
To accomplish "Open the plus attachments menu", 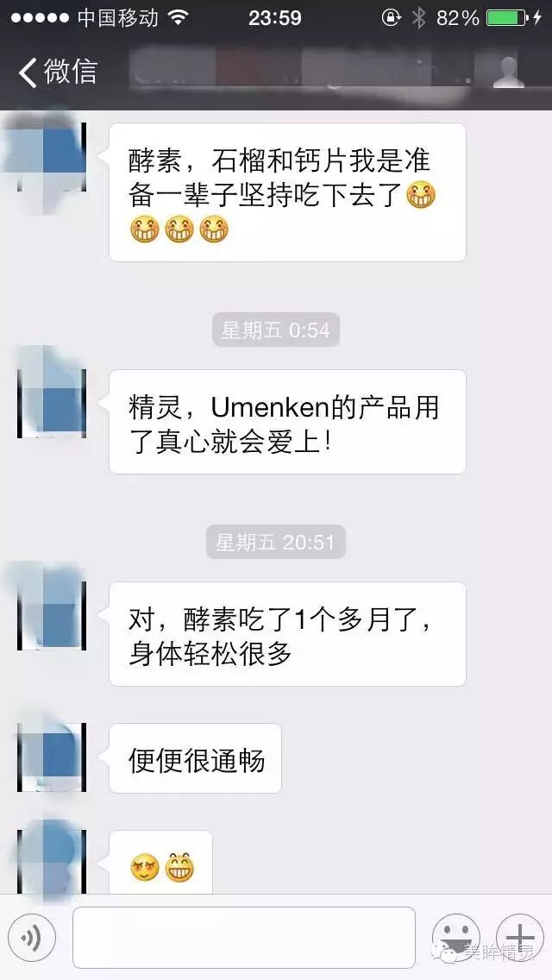I will click(520, 937).
